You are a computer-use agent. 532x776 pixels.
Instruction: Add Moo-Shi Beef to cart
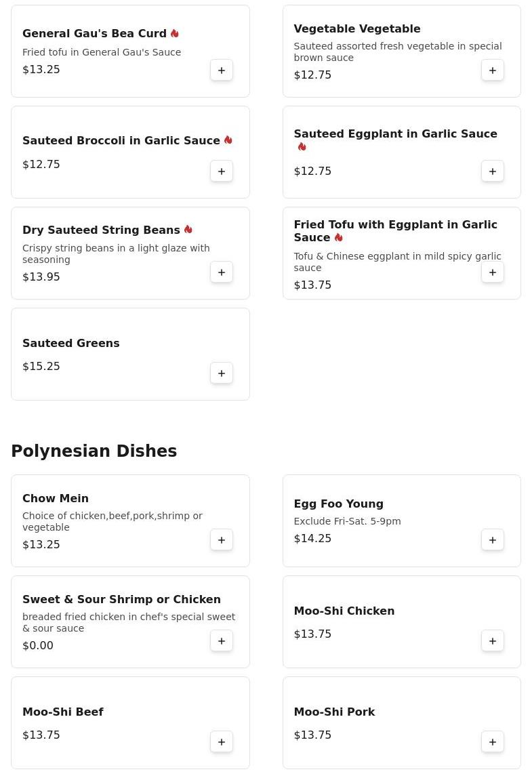[x=222, y=742]
